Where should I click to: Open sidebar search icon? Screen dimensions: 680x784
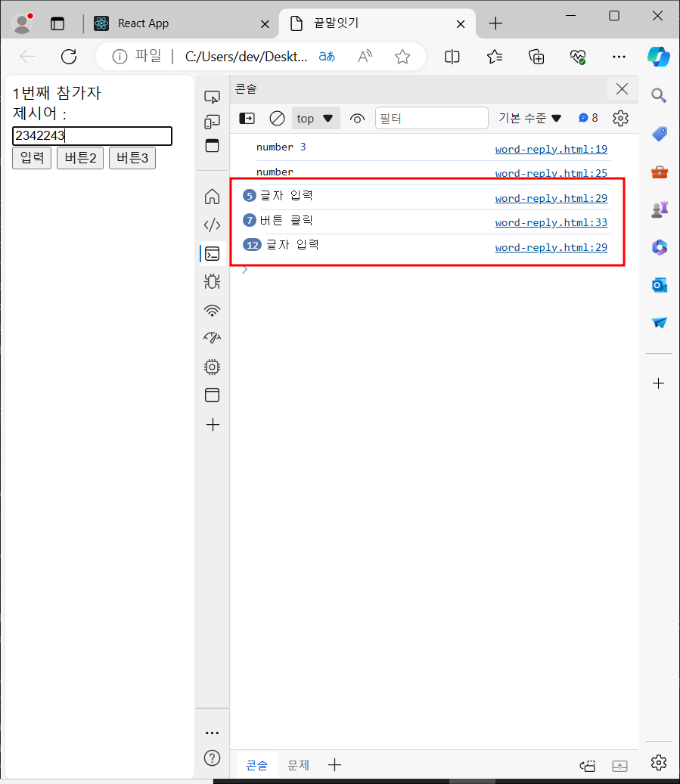(659, 95)
